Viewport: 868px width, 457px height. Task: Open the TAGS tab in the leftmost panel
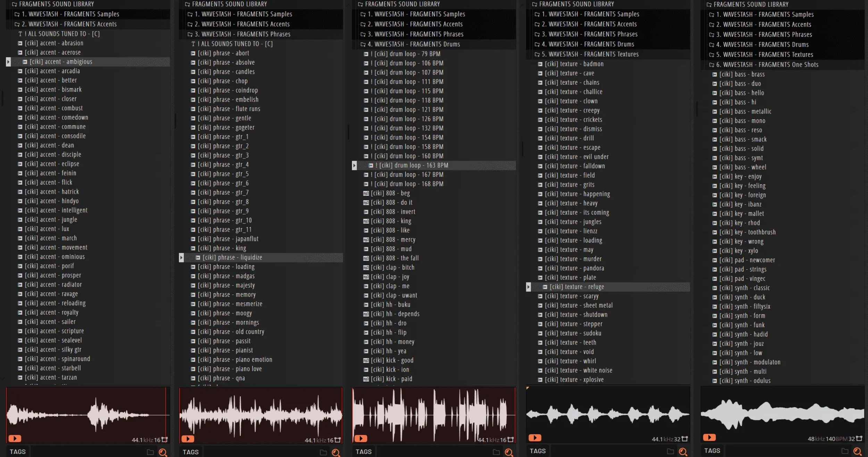pos(17,451)
